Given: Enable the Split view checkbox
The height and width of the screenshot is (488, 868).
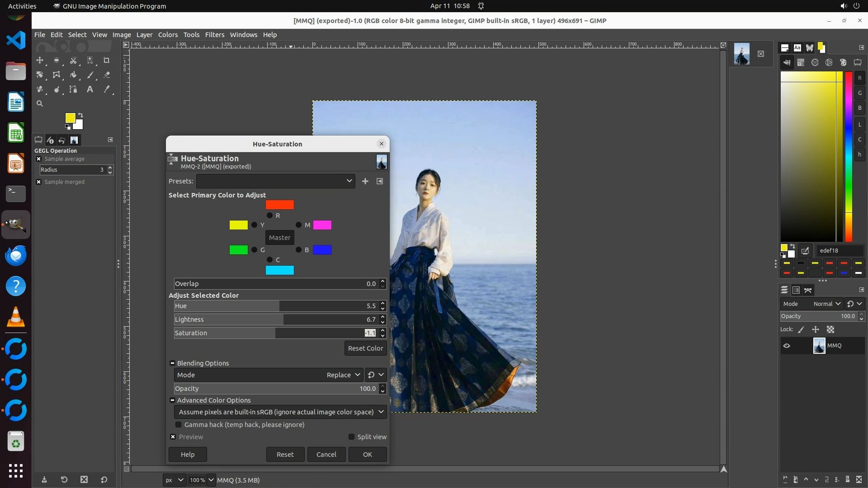Looking at the screenshot, I should coord(351,437).
